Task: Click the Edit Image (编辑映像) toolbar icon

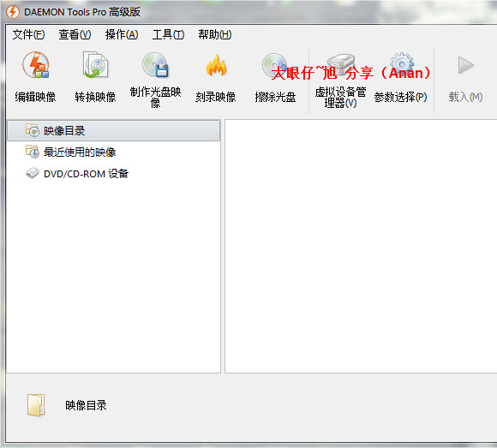Action: (x=35, y=65)
